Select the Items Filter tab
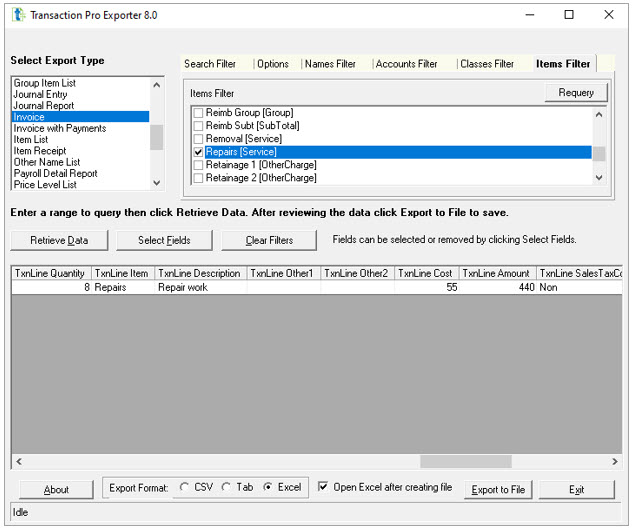Screen dimensions: 634x530 (x=563, y=64)
